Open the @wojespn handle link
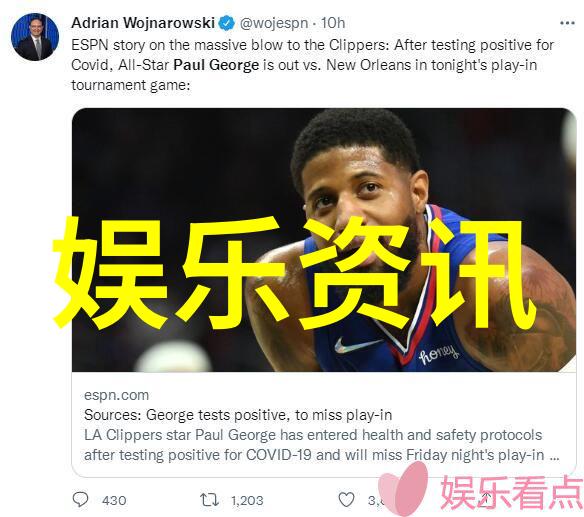Image resolution: width=584 pixels, height=517 pixels. coord(274,23)
